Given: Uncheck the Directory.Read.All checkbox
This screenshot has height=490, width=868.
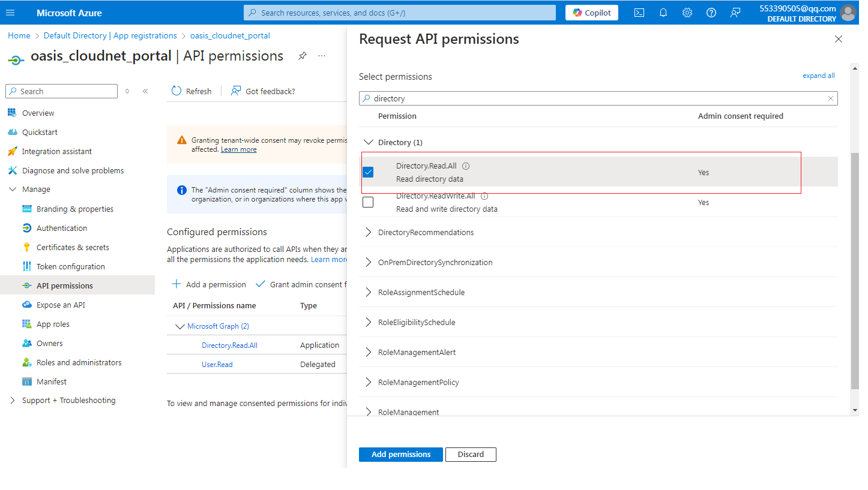Looking at the screenshot, I should point(368,172).
